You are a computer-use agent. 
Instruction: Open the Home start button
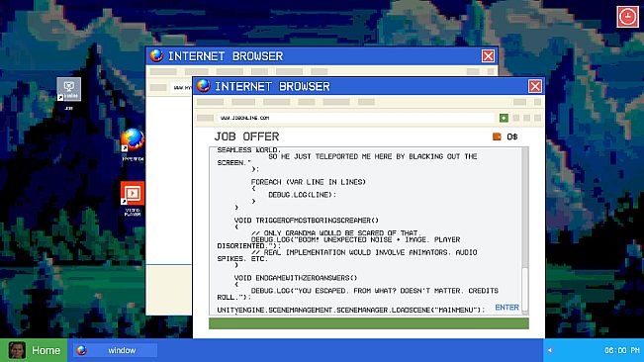point(34,350)
